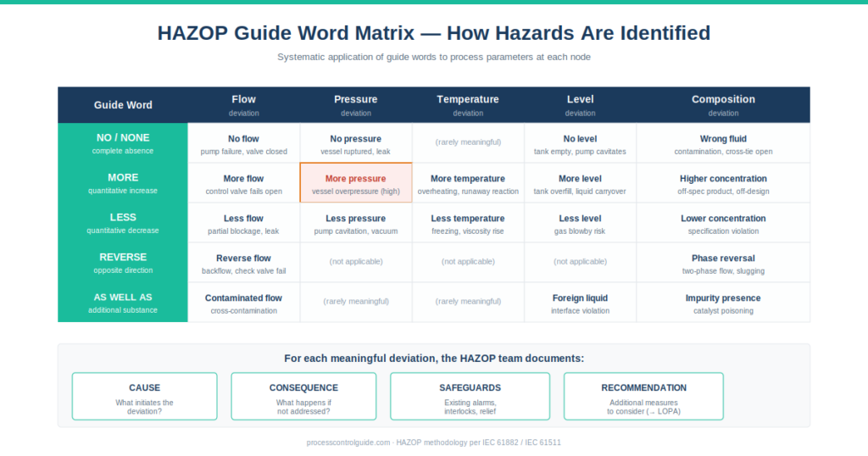Click the processcontrolguide.com footer text
The width and height of the screenshot is (868, 456).
pyautogui.click(x=433, y=442)
